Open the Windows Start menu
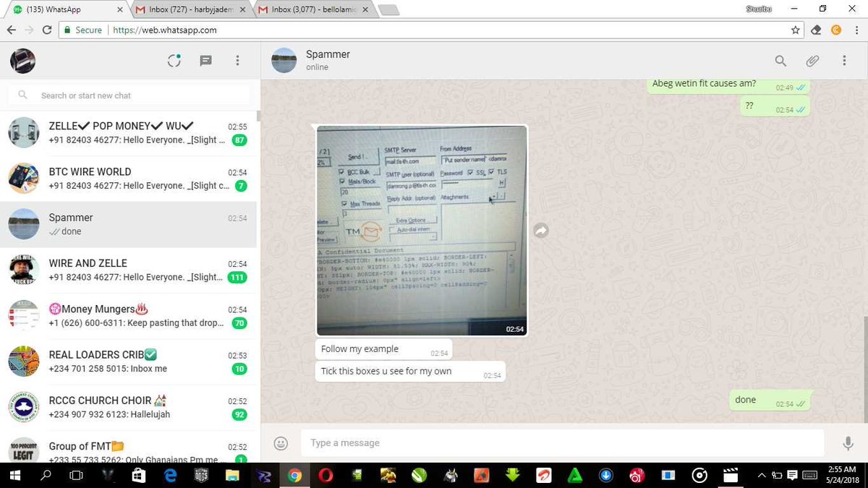 (14, 476)
